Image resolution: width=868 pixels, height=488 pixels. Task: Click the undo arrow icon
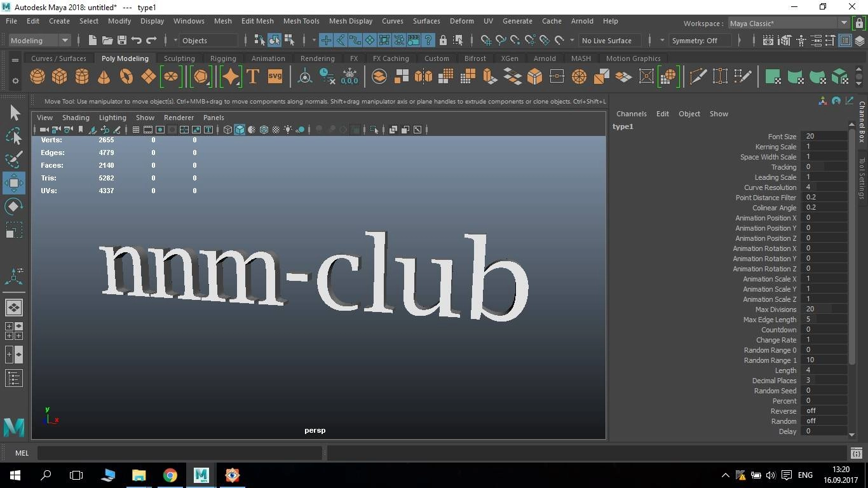(137, 40)
